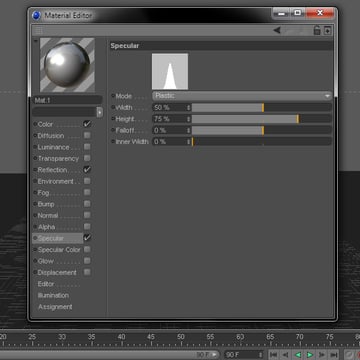Go to end of animation
This screenshot has width=360, height=360.
pos(334,355)
